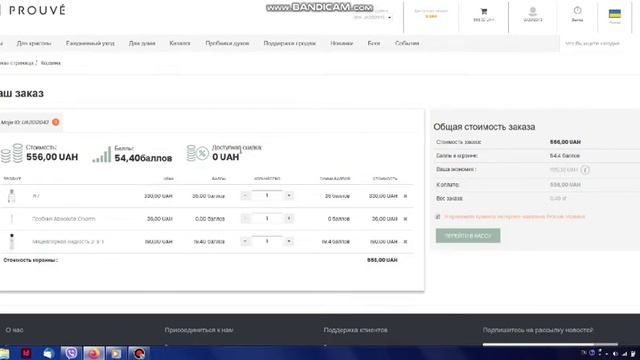Click the orange info badge beside my ID

56,122
